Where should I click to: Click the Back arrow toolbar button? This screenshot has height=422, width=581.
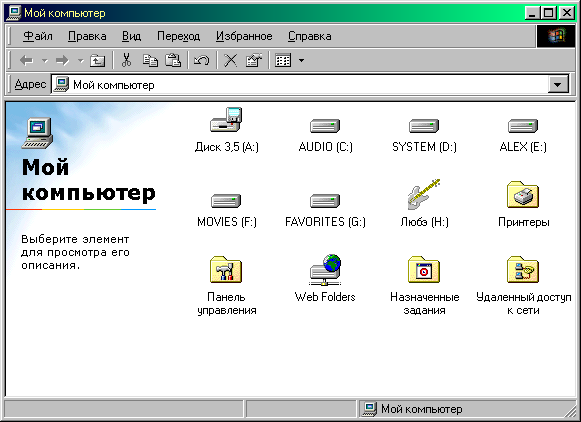tap(27, 60)
